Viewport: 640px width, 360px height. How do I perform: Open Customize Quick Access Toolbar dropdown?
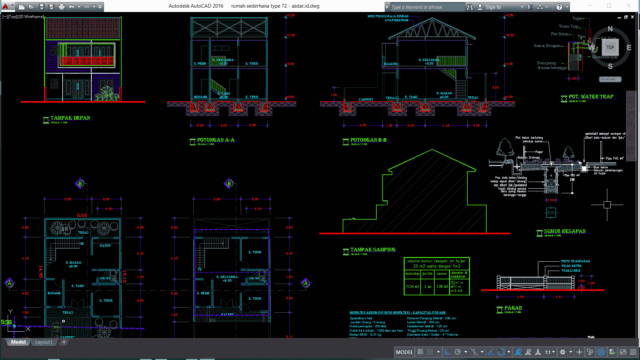[100, 7]
